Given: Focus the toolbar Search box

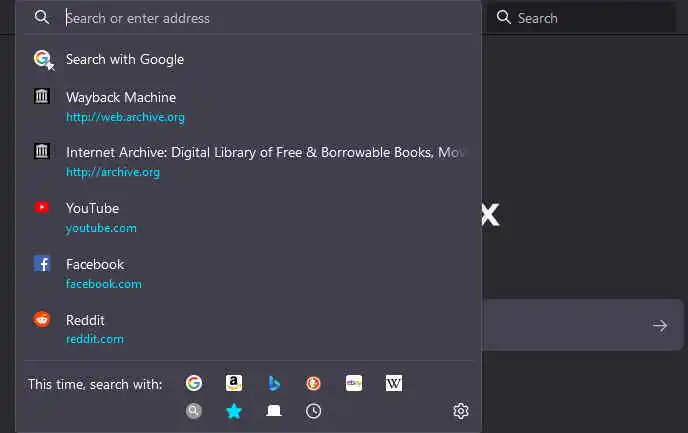Looking at the screenshot, I should (x=581, y=18).
